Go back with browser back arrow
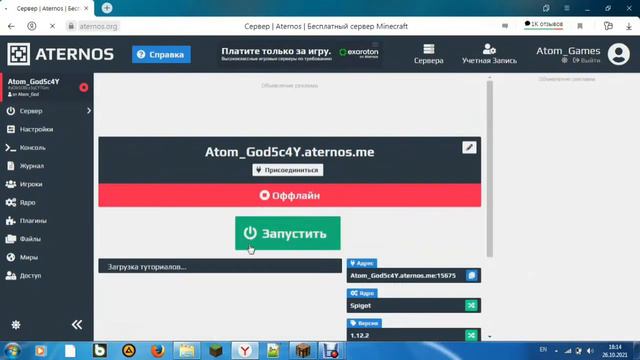This screenshot has width=640, height=360. pyautogui.click(x=11, y=26)
